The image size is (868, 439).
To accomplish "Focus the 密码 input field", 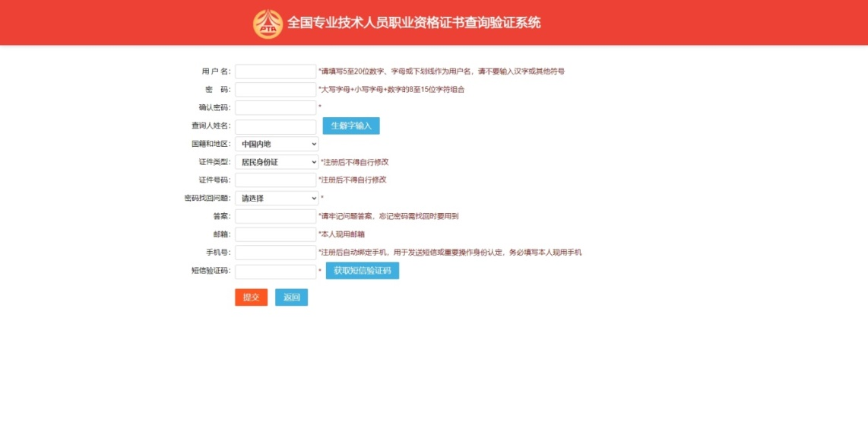I will coord(275,90).
